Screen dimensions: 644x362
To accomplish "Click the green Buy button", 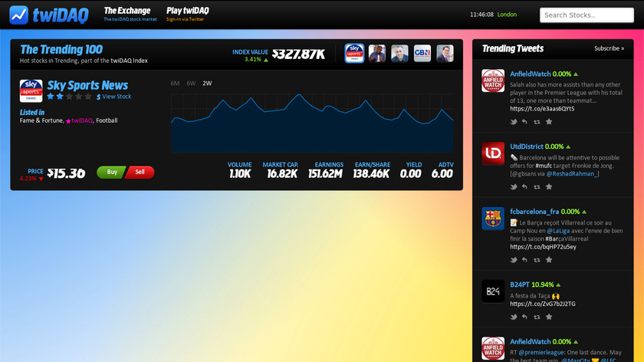I will [x=111, y=172].
